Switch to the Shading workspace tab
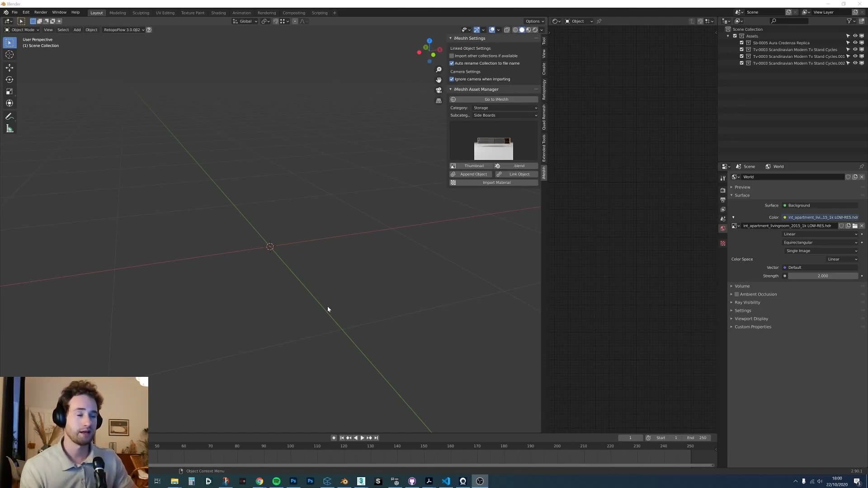The height and width of the screenshot is (488, 868). [x=218, y=13]
